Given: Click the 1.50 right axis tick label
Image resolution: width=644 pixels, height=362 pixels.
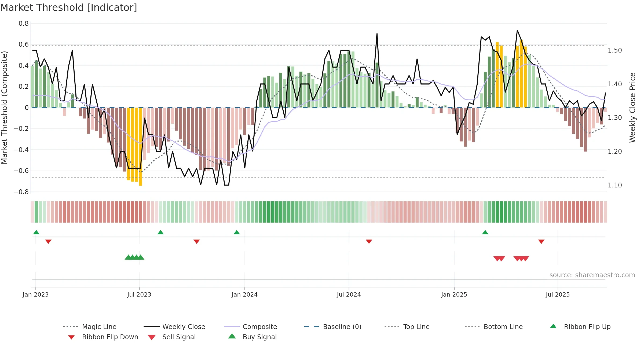Looking at the screenshot, I should point(615,50).
